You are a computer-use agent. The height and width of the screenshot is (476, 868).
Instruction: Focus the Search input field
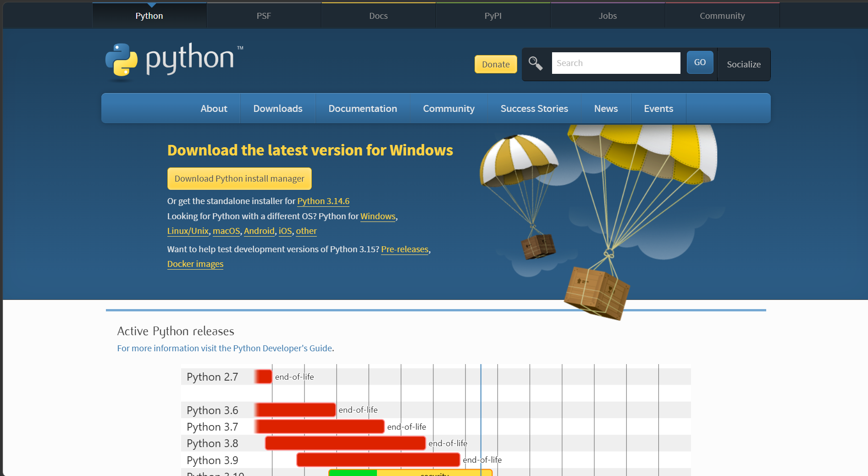coord(616,63)
